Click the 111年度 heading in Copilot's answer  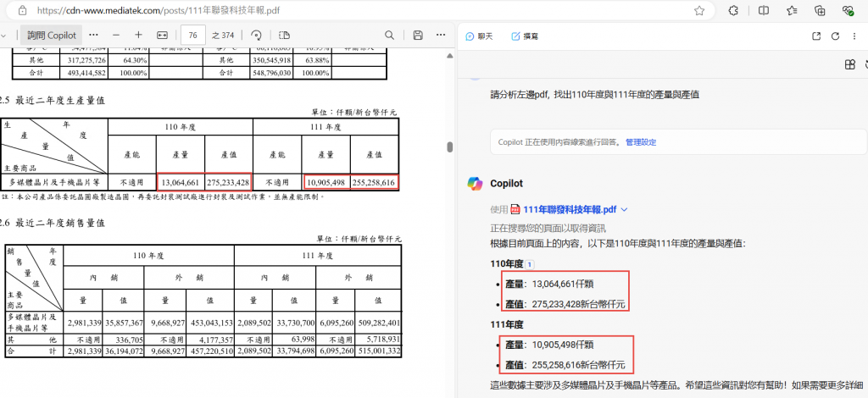click(x=507, y=324)
